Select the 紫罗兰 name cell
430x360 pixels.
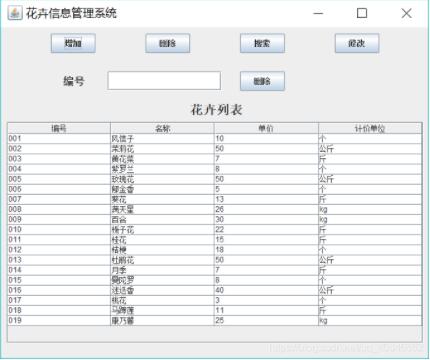162,169
